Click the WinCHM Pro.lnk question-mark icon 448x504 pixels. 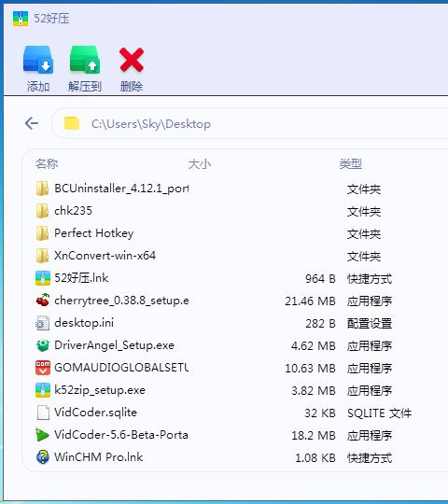[x=42, y=457]
